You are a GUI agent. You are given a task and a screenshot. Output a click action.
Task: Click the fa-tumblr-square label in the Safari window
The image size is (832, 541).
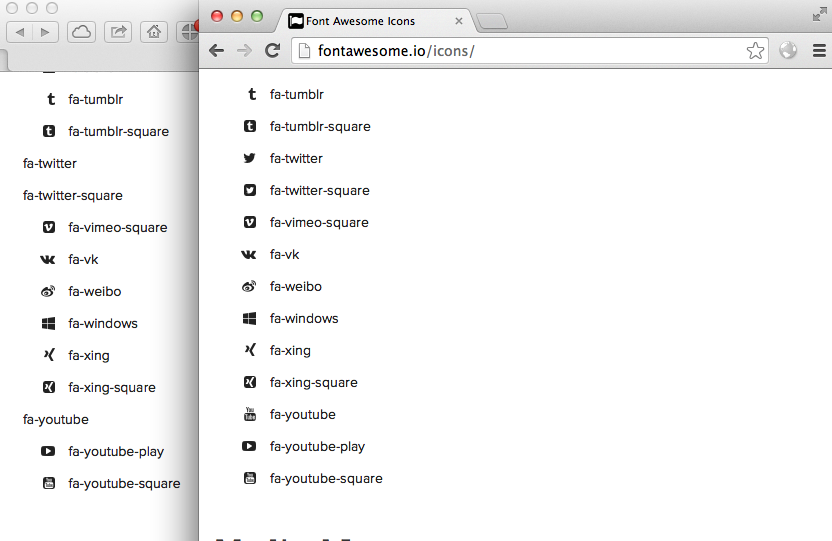(x=119, y=132)
